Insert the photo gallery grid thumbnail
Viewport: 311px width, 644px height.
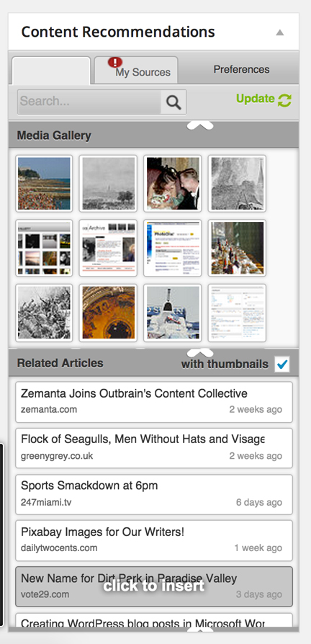(44, 248)
